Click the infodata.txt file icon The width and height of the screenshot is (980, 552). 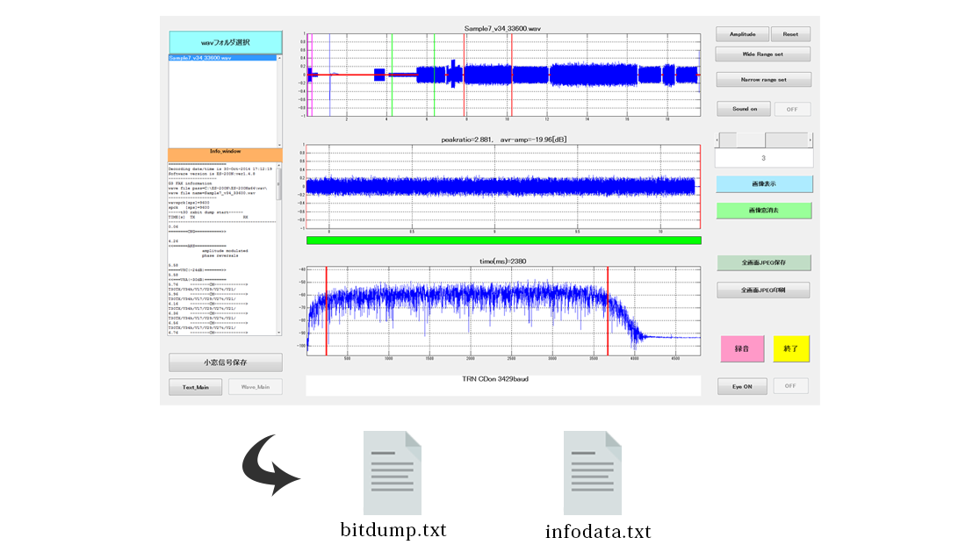593,473
